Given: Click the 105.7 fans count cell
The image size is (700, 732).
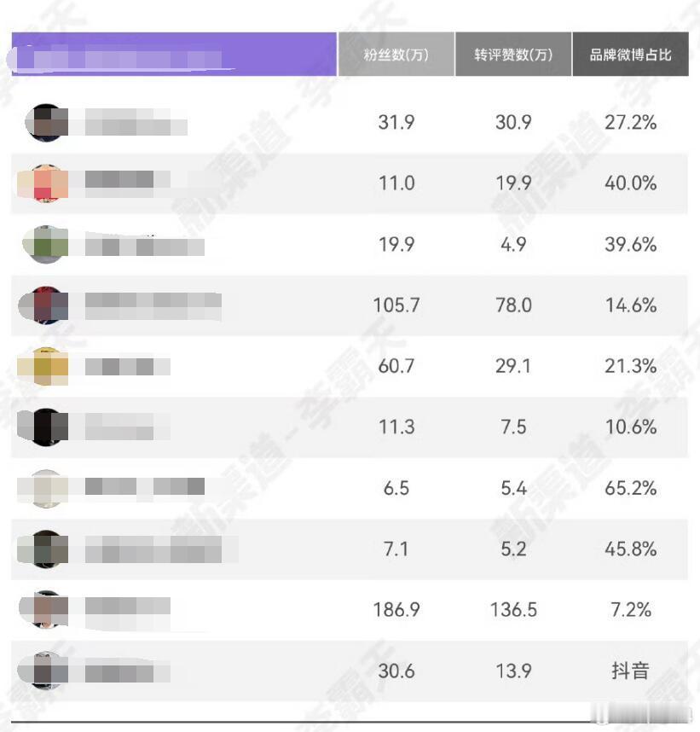Looking at the screenshot, I should click(396, 305).
